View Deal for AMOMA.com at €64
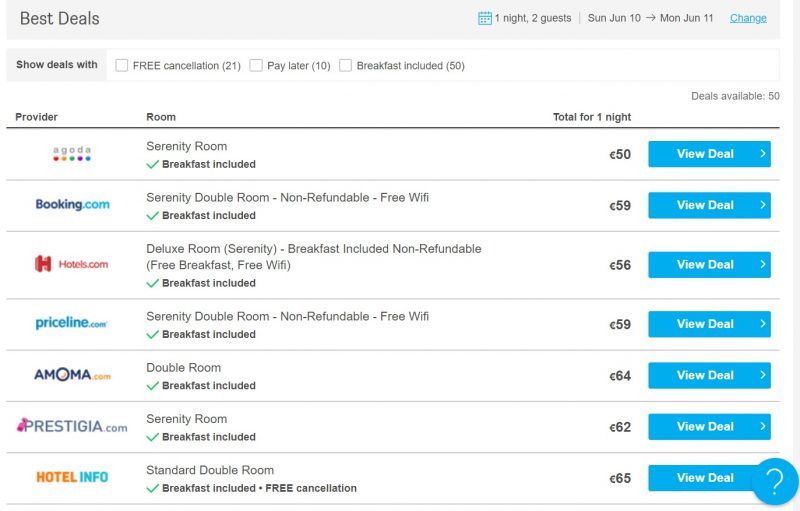Viewport: 800px width, 511px height. [x=709, y=375]
